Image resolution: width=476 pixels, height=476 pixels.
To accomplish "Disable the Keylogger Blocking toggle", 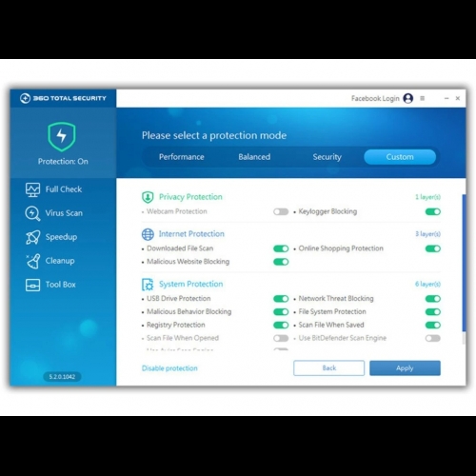I will [x=433, y=211].
